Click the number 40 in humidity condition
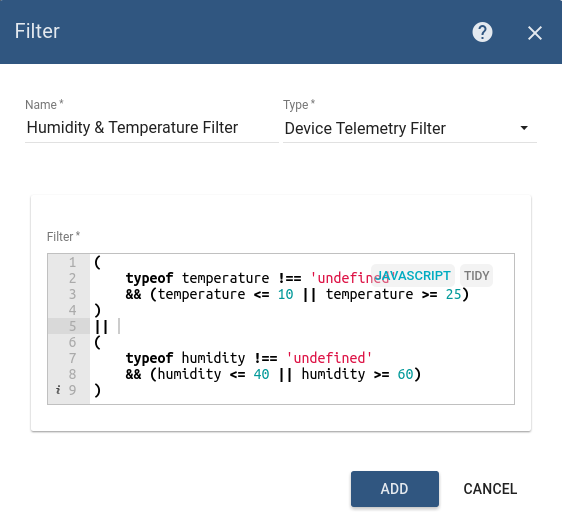Image resolution: width=562 pixels, height=513 pixels. click(x=261, y=374)
